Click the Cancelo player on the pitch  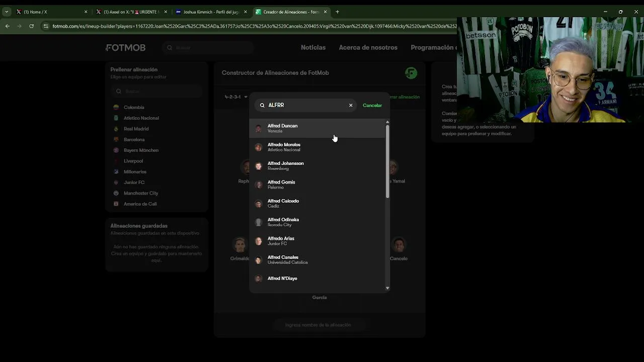[x=398, y=249]
